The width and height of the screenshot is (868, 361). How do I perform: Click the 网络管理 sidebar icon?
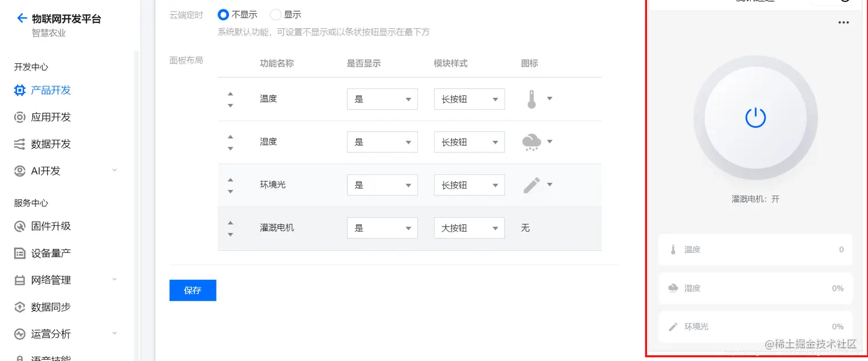point(20,281)
